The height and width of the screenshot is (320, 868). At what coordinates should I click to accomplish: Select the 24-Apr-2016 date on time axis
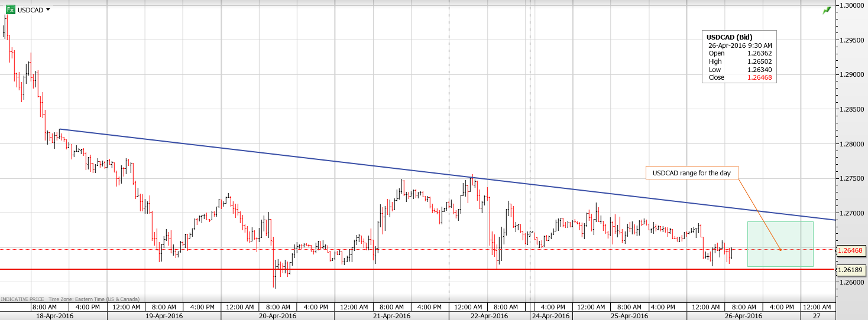click(550, 316)
